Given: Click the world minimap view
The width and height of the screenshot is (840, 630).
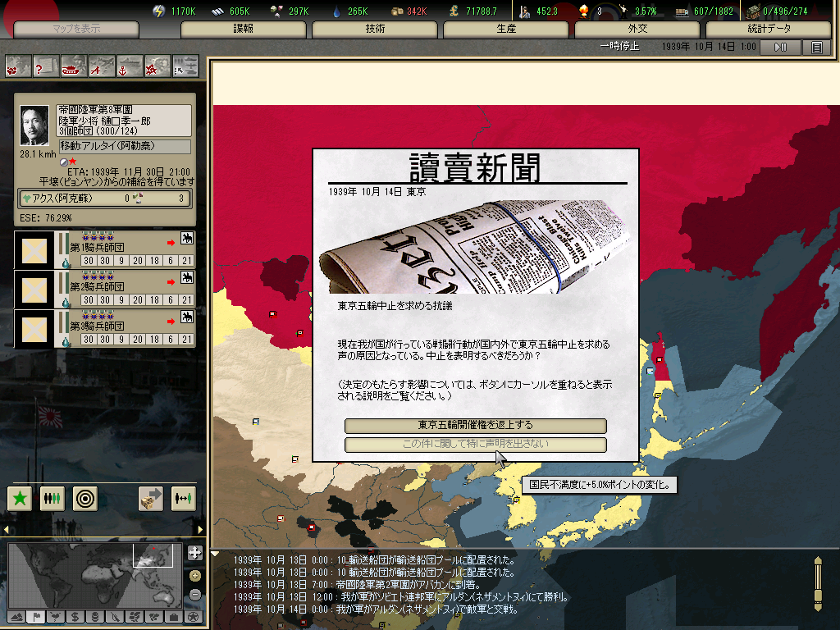Looking at the screenshot, I should click(x=95, y=576).
